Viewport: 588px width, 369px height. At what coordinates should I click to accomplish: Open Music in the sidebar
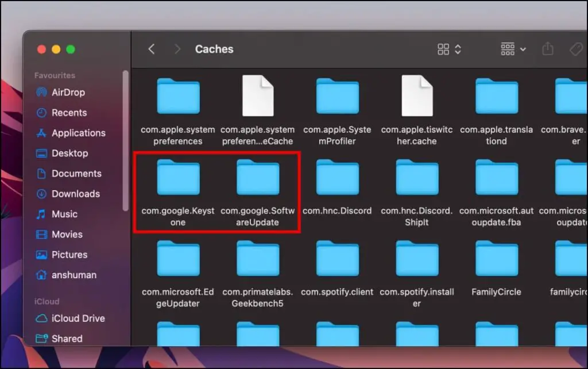[57, 214]
